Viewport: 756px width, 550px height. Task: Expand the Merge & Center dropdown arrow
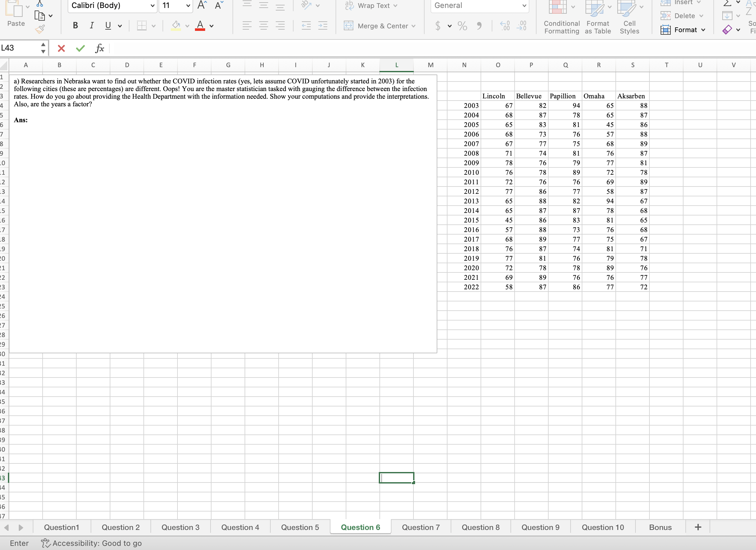414,26
